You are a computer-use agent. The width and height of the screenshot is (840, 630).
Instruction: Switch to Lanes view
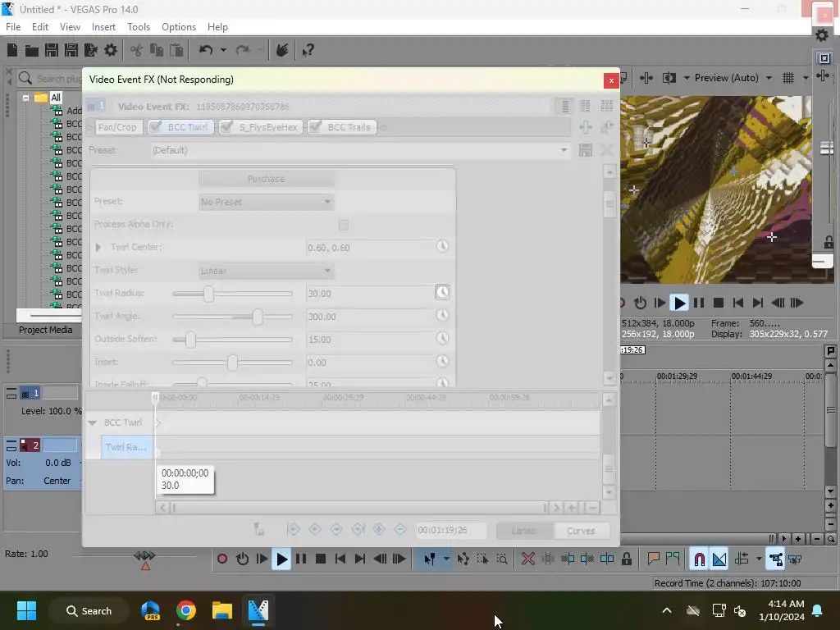(524, 531)
